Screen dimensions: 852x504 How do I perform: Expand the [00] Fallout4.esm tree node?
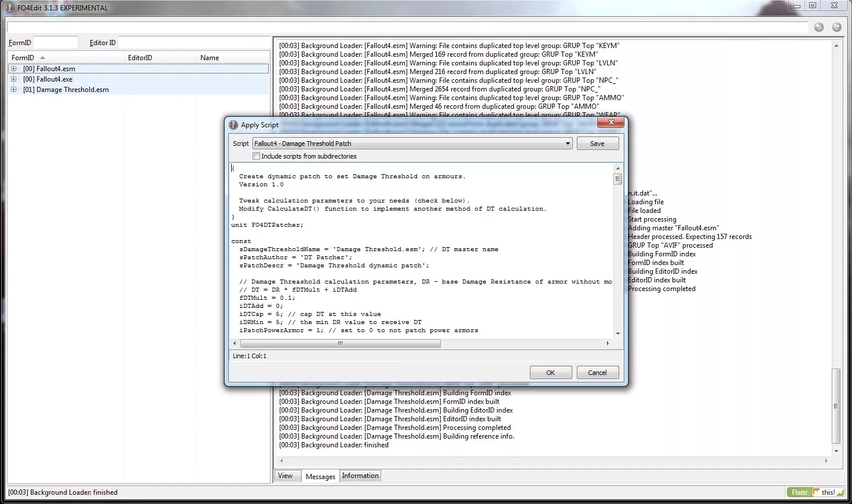point(14,68)
